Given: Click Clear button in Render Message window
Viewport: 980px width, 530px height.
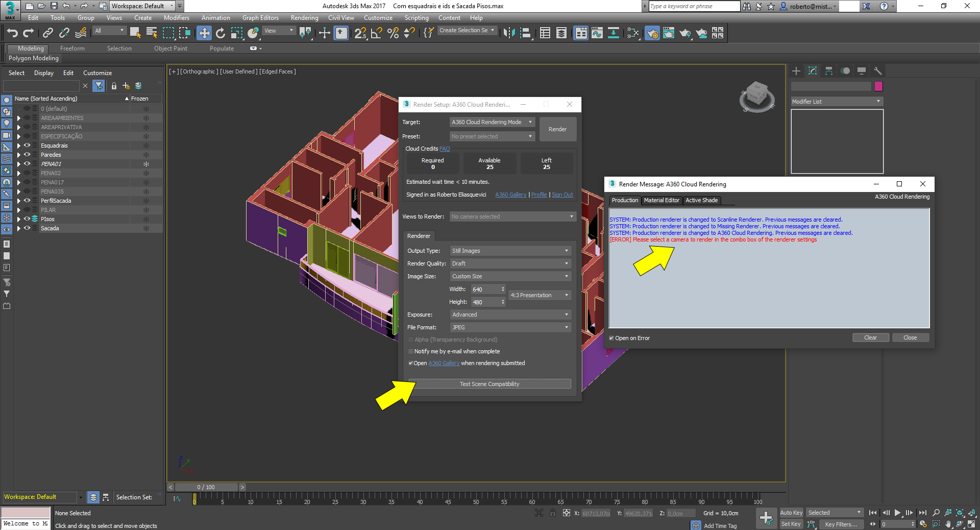Looking at the screenshot, I should pyautogui.click(x=870, y=338).
